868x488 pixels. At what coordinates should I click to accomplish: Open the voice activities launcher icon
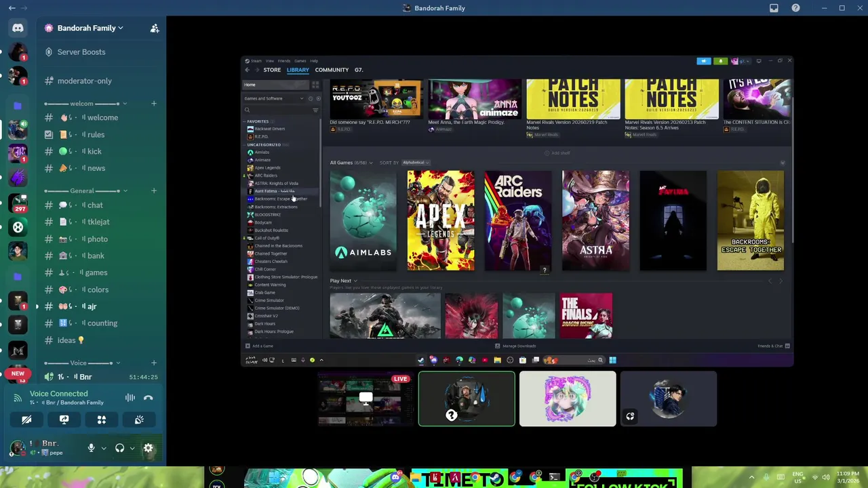[x=102, y=420]
